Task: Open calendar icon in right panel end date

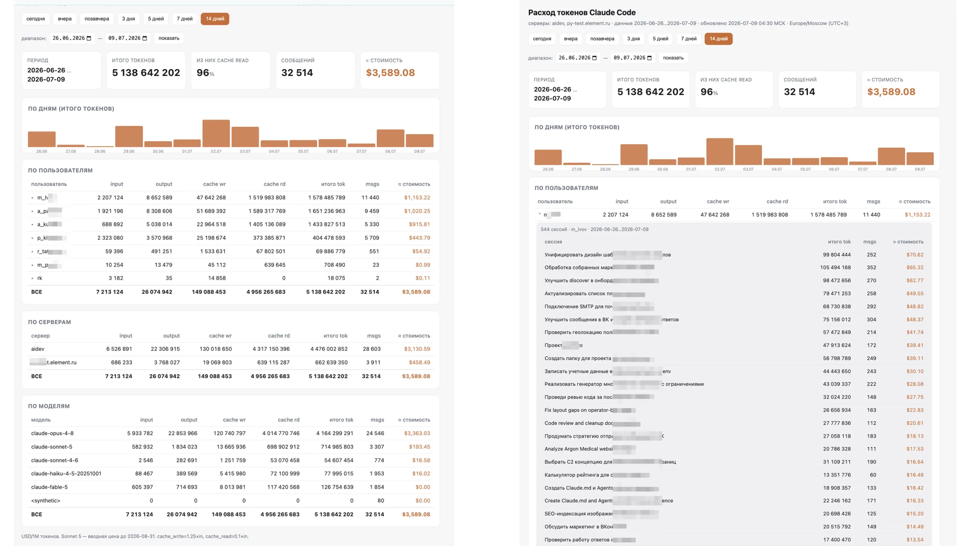Action: (x=649, y=58)
